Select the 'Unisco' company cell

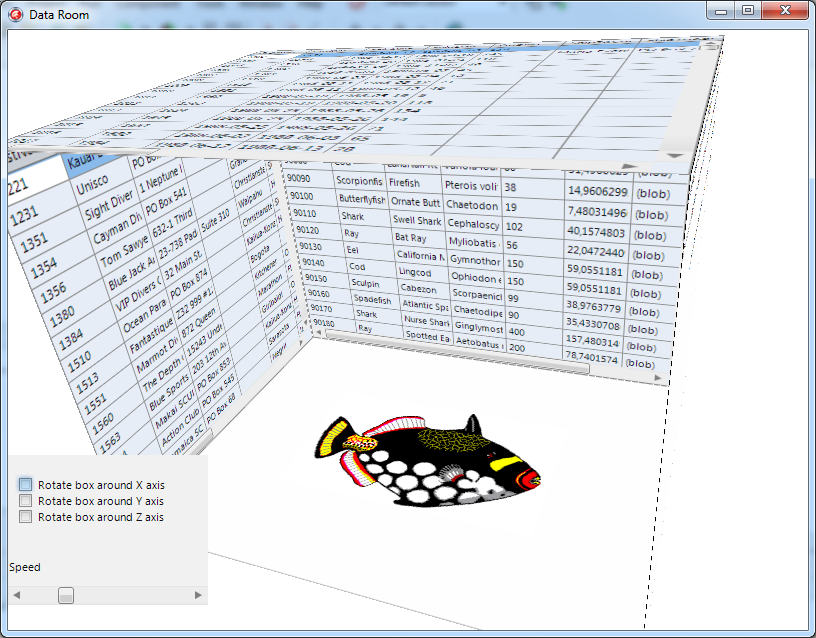(x=92, y=184)
